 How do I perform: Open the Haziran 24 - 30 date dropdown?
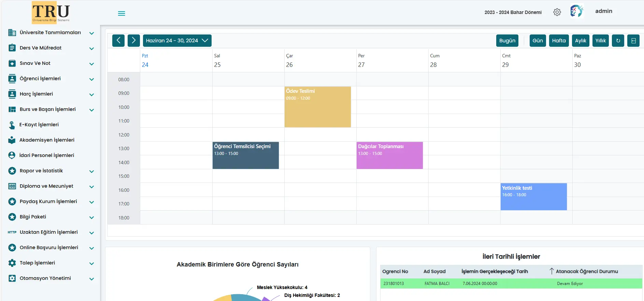click(177, 41)
